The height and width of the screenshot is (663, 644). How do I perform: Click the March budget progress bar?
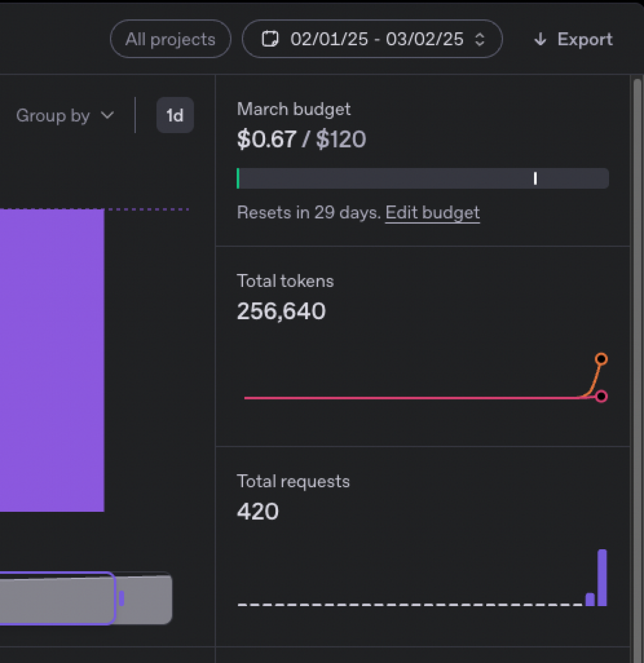pos(423,178)
